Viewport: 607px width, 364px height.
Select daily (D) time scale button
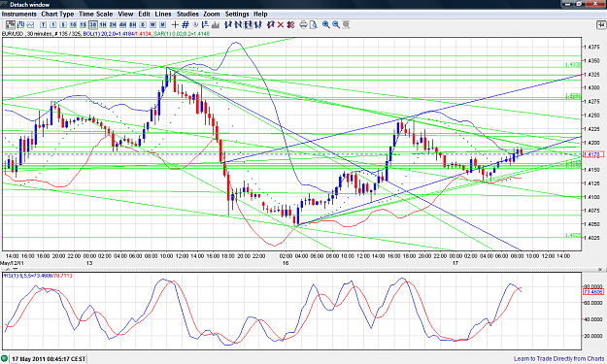click(143, 25)
